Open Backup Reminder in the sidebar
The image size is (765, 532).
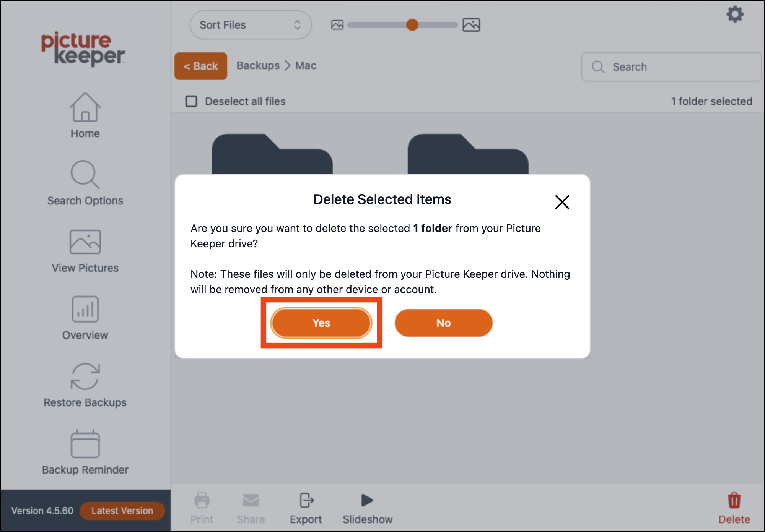pyautogui.click(x=85, y=452)
